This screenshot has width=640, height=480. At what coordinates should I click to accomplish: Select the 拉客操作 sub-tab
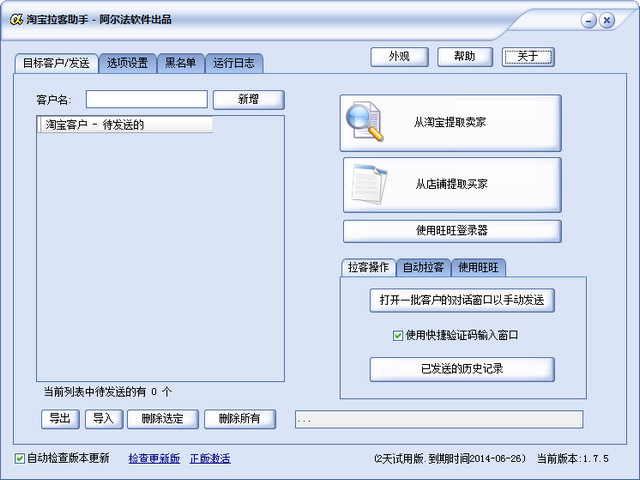tap(368, 267)
